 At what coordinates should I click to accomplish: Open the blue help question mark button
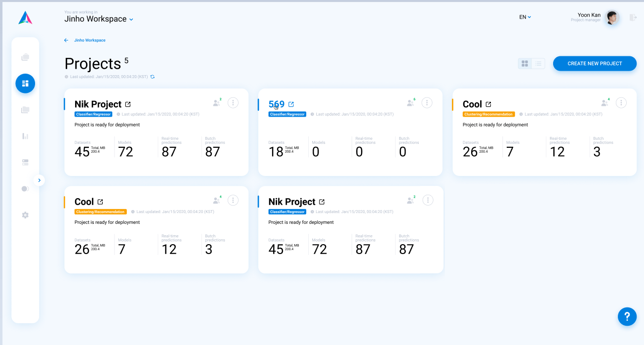pyautogui.click(x=627, y=316)
